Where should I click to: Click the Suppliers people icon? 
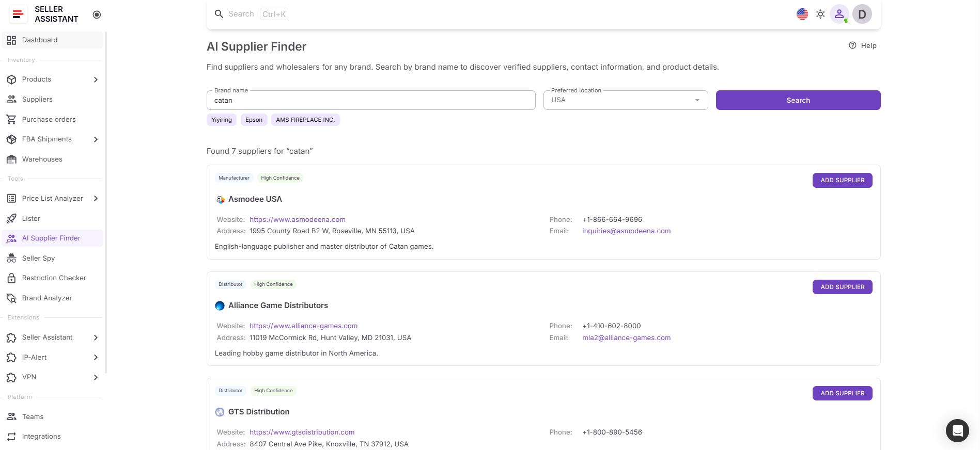11,99
